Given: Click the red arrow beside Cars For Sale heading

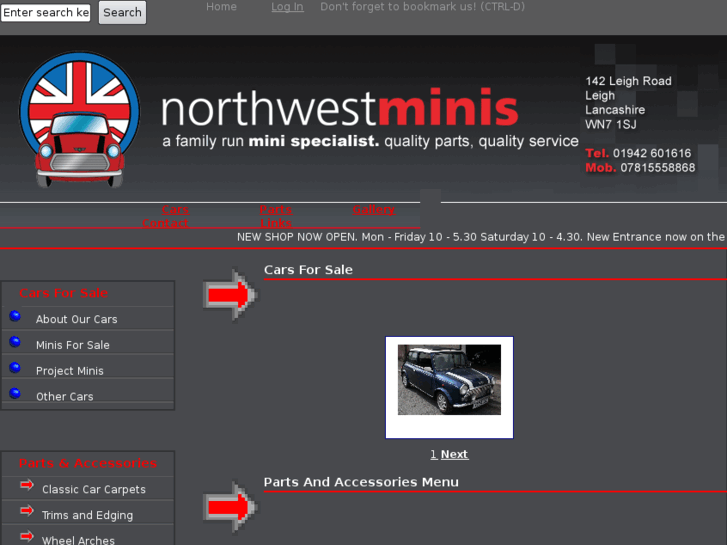Looking at the screenshot, I should tap(230, 295).
